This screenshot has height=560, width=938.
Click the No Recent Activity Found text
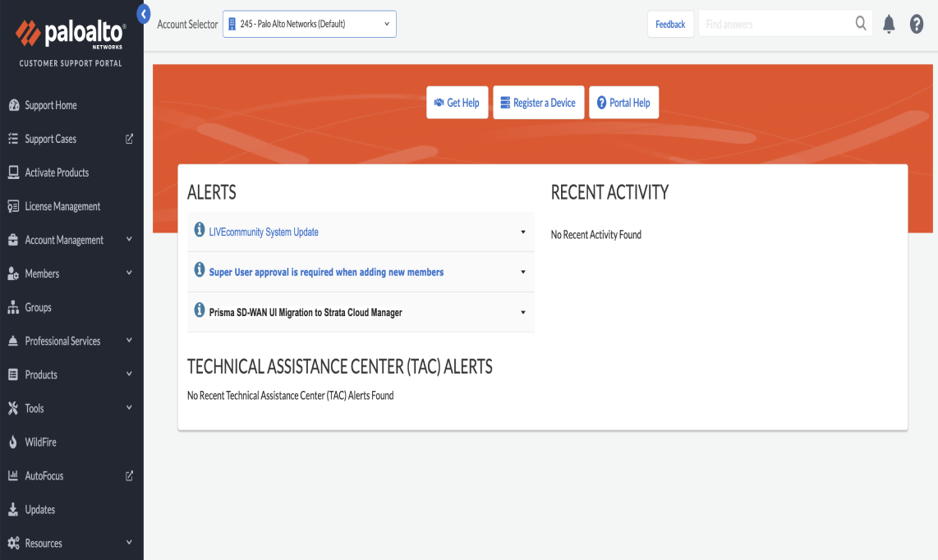tap(595, 235)
